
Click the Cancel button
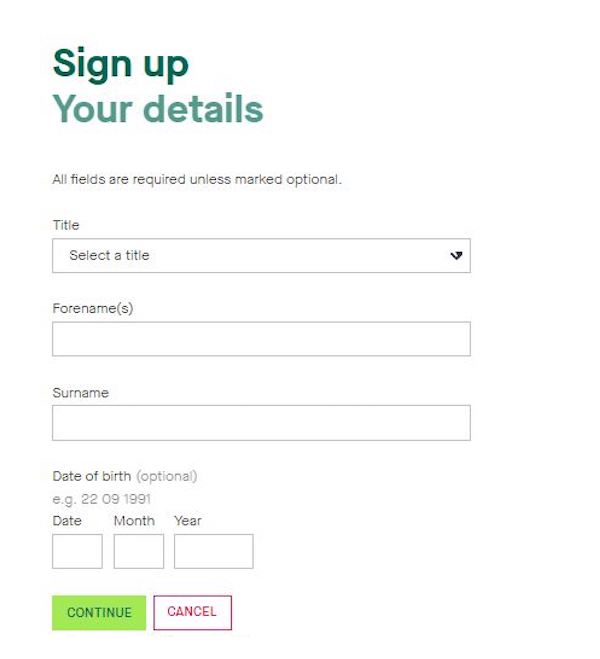192,612
